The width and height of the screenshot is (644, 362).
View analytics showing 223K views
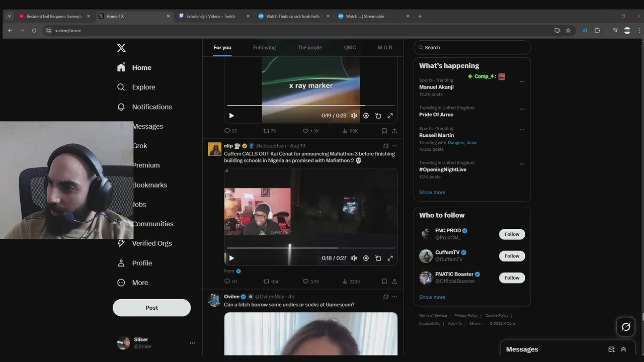[x=351, y=282]
